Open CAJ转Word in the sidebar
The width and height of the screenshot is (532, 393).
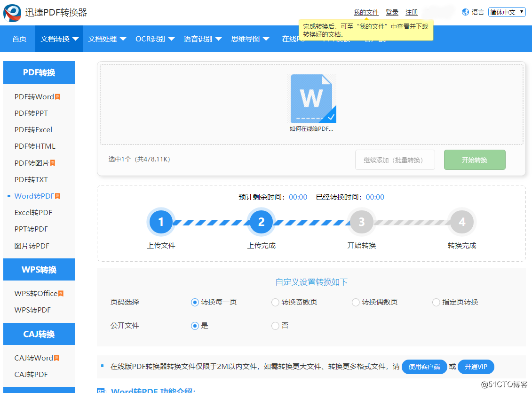click(34, 358)
